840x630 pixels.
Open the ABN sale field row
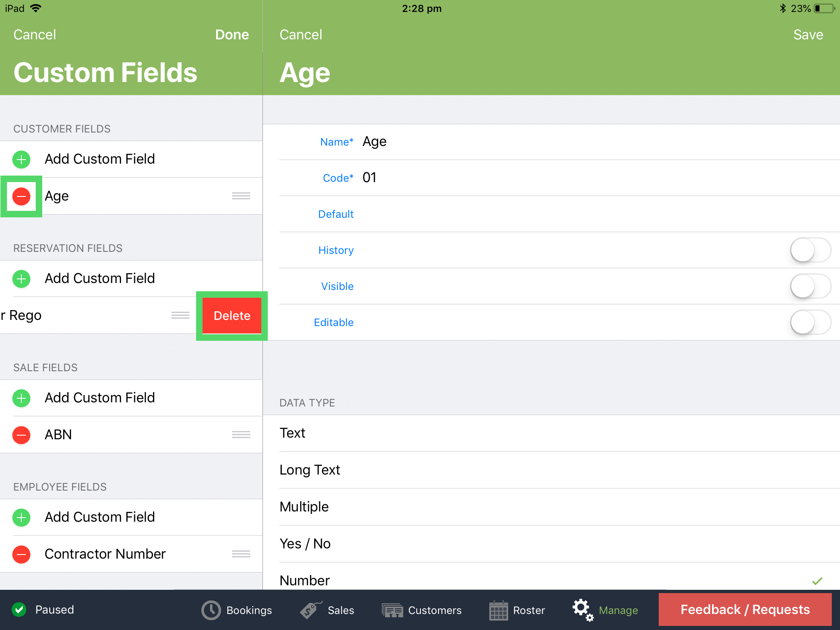pyautogui.click(x=131, y=435)
